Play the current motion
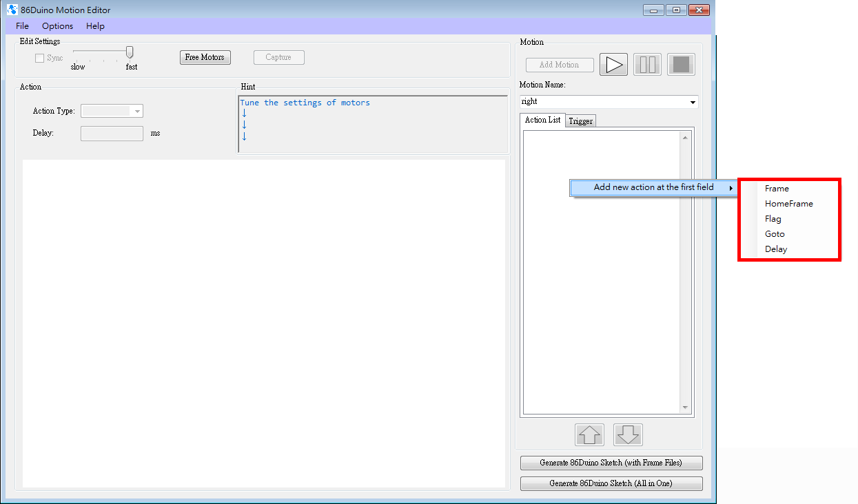 click(x=613, y=65)
